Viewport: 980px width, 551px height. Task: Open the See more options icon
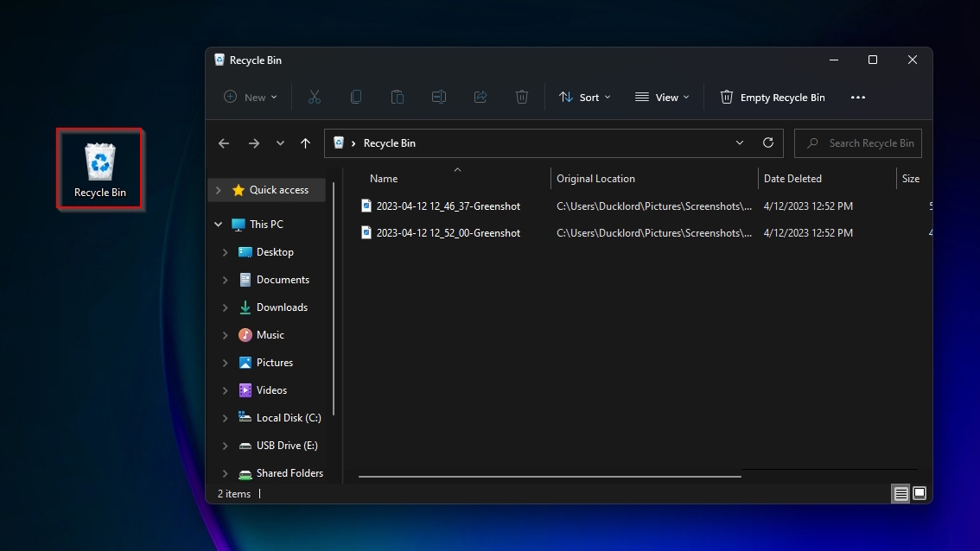pos(858,97)
